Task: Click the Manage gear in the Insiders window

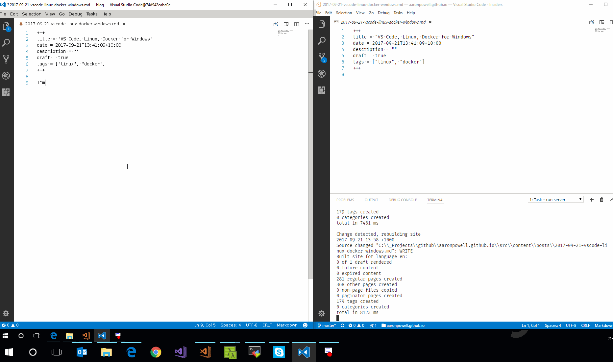Action: (x=322, y=313)
